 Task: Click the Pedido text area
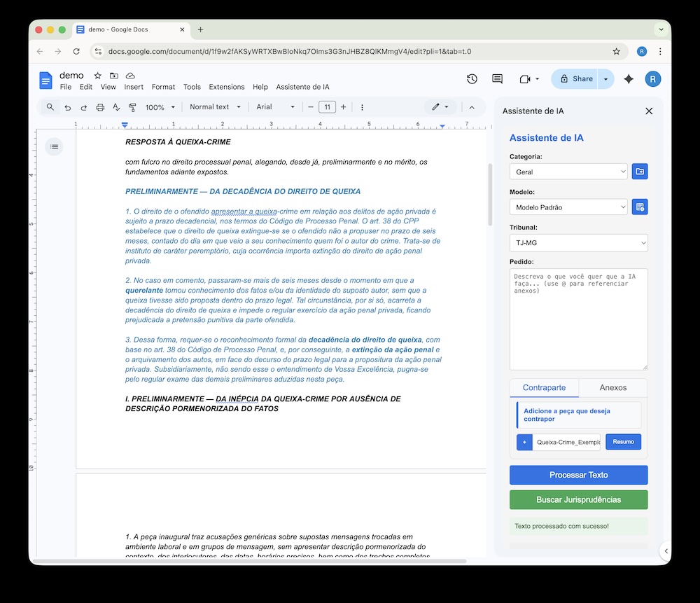coord(578,319)
